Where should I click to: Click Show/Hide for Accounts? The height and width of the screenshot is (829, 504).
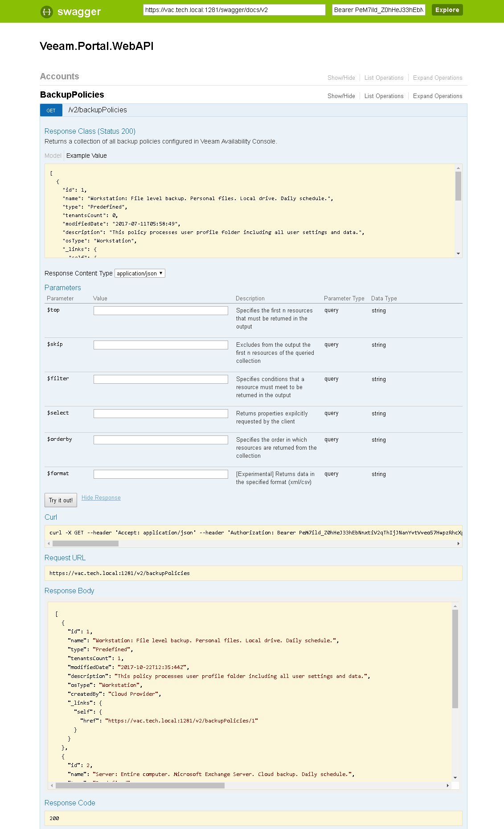pyautogui.click(x=341, y=78)
